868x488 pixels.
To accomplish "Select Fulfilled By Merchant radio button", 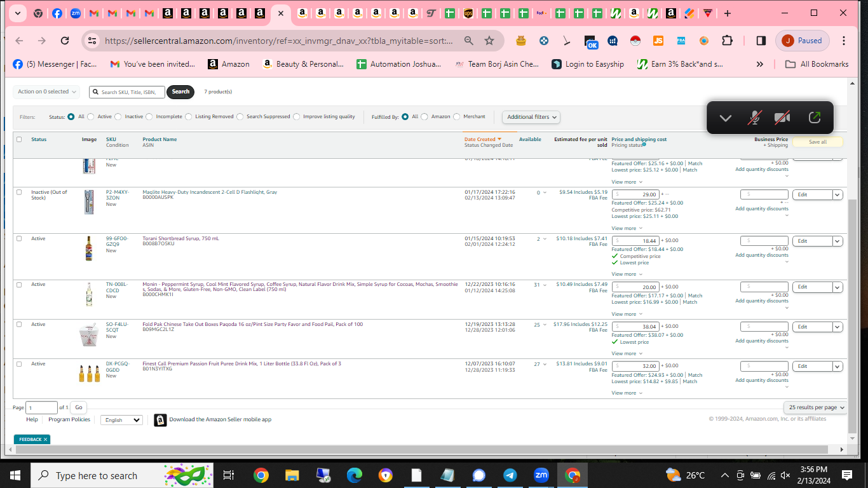I will 457,117.
